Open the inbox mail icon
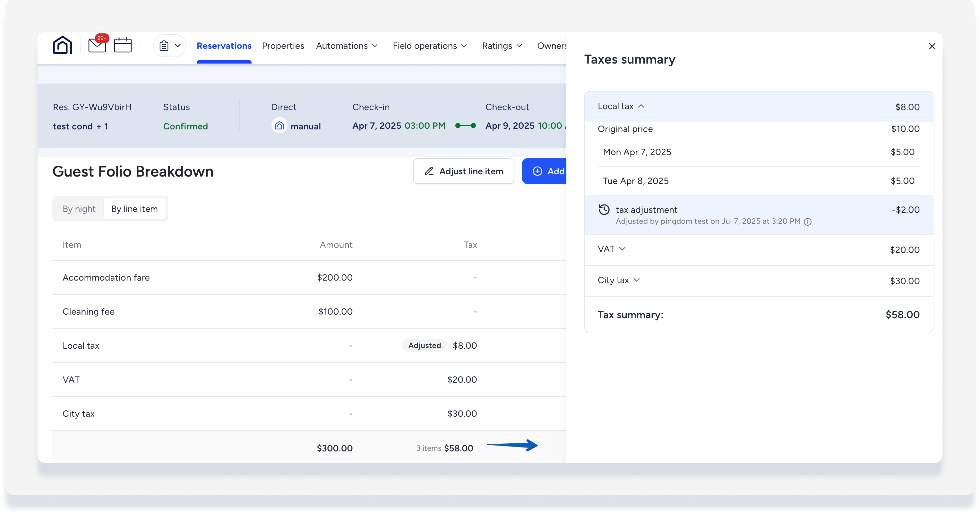 97,45
